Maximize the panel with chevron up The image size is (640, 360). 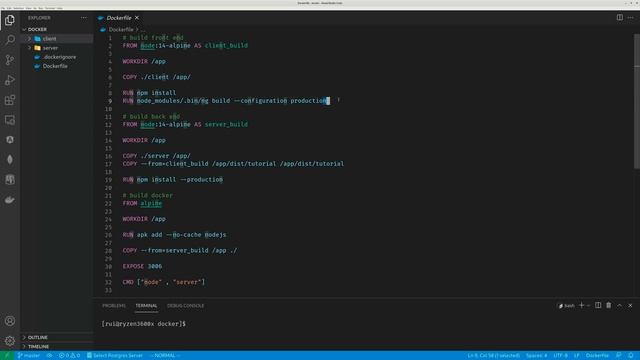620,305
